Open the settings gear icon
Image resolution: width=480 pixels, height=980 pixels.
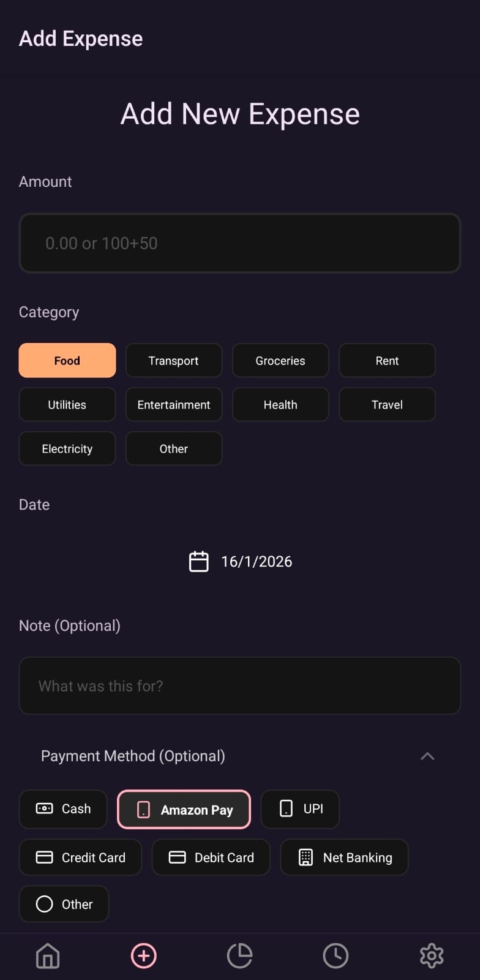pyautogui.click(x=432, y=956)
